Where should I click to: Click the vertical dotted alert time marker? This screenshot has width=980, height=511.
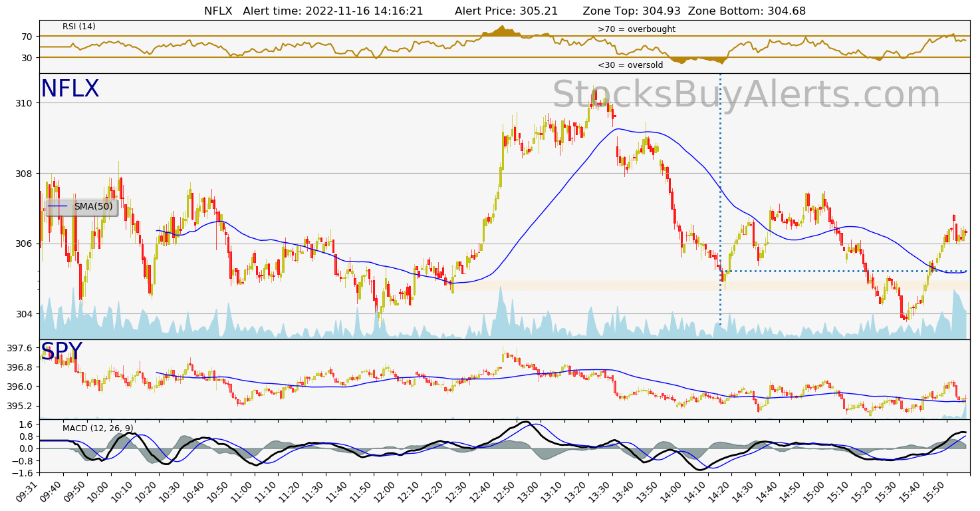tap(720, 200)
